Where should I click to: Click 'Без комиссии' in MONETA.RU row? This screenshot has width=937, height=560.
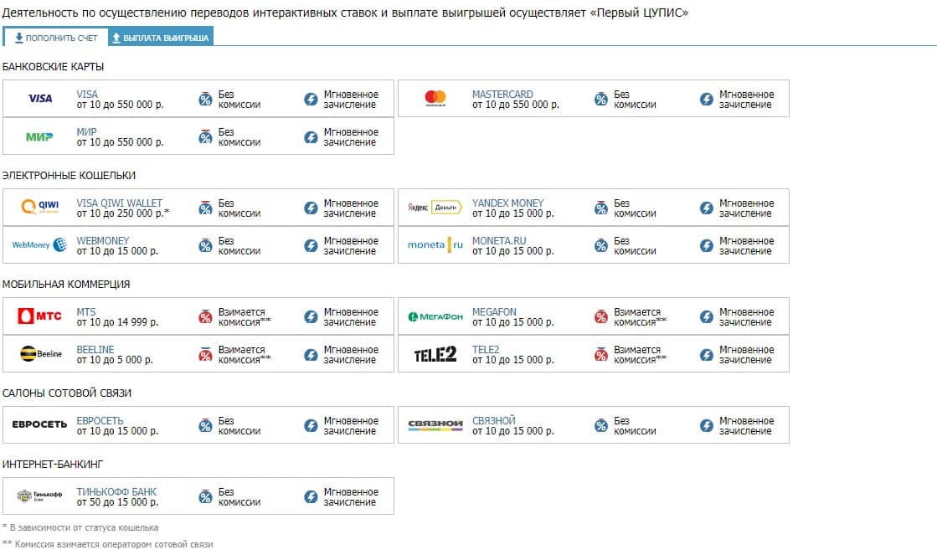pyautogui.click(x=635, y=245)
